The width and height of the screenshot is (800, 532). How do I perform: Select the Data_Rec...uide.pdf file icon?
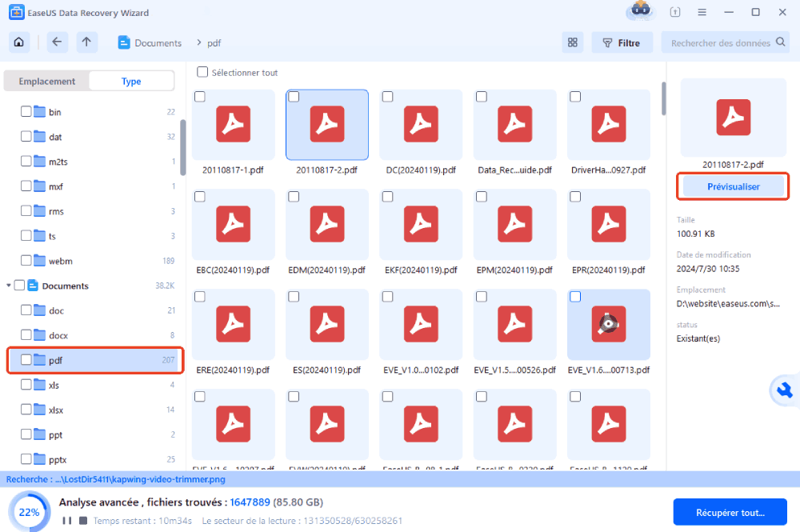[514, 124]
